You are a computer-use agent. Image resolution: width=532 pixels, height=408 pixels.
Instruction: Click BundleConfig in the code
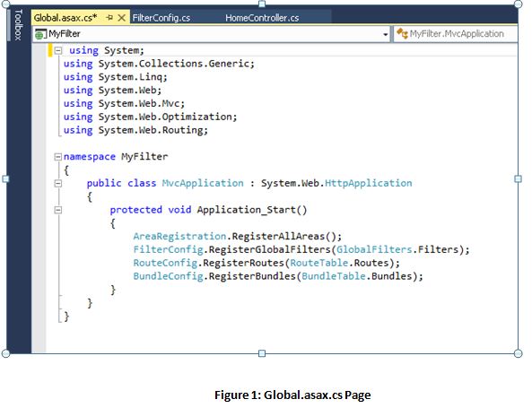[168, 276]
